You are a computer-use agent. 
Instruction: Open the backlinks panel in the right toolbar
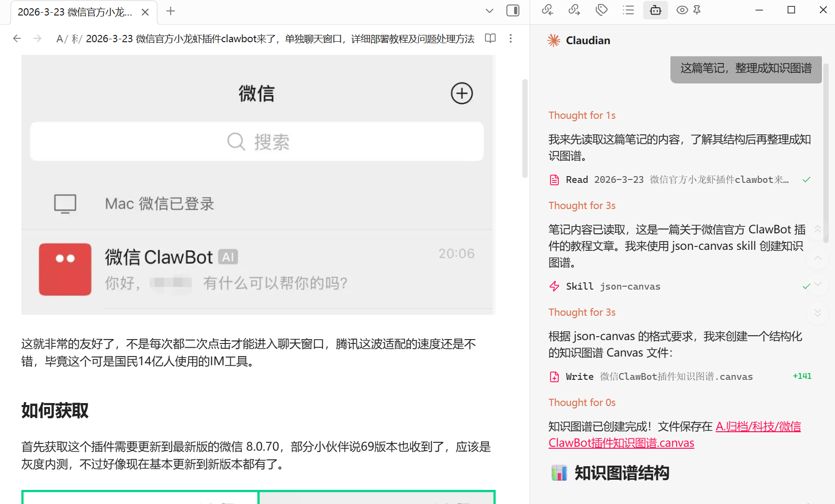tap(547, 10)
